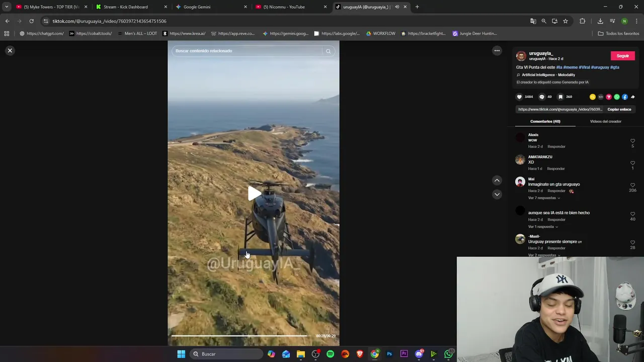
Task: Open 'Todos los favoritos' bookmarks folder
Action: 618,34
